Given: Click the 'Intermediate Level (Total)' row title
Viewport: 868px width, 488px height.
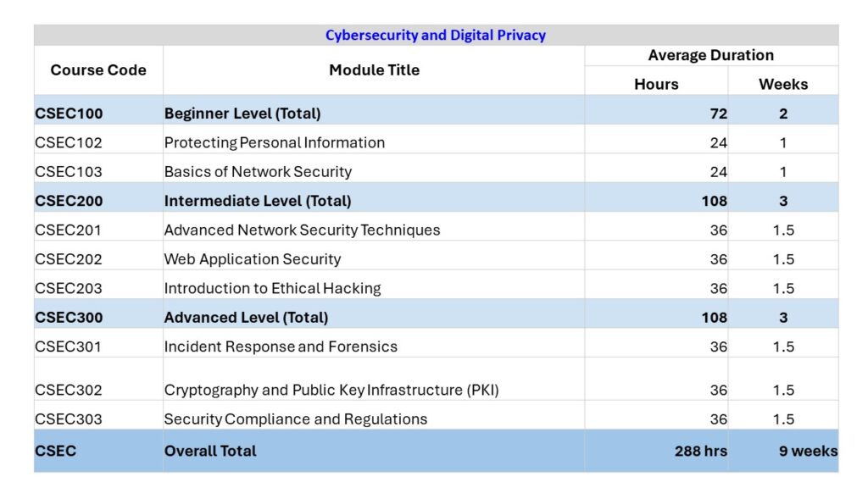Looking at the screenshot, I should pos(258,201).
